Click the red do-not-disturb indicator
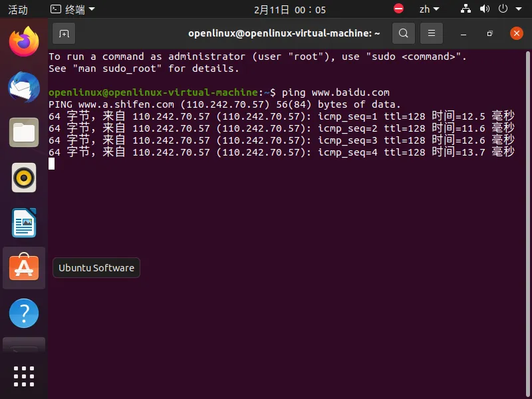The height and width of the screenshot is (399, 532). pyautogui.click(x=398, y=9)
